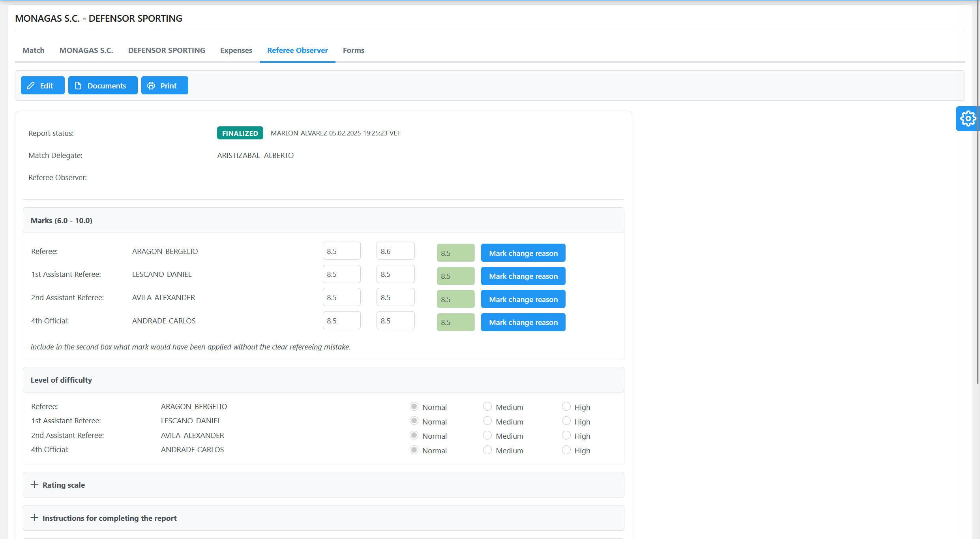
Task: Select Normal difficulty for 4th Official
Action: 414,450
